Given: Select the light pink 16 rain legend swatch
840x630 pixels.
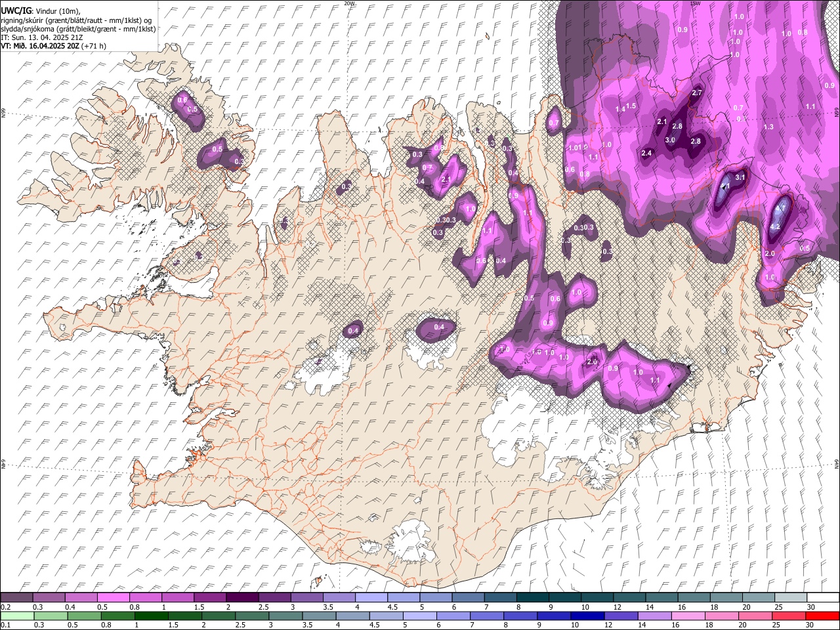Looking at the screenshot, I should click(688, 616).
